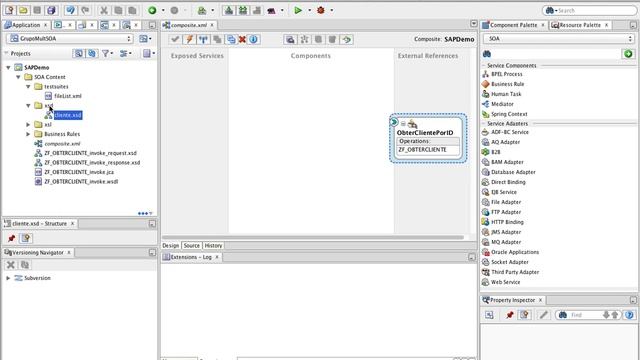
Task: Collapse the SOA Content folder
Action: [18, 77]
